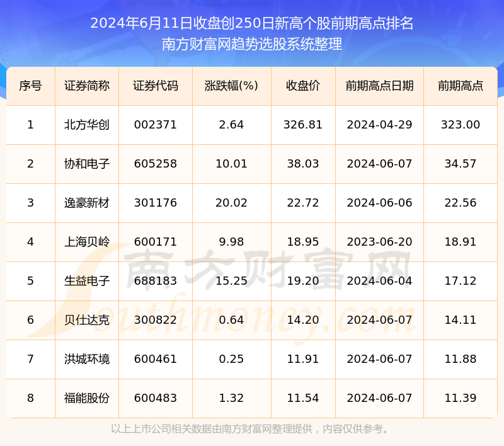This screenshot has height=446, width=504.
Task: Click subtitle 南方财富网趋势选股系统整理
Action: (252, 44)
